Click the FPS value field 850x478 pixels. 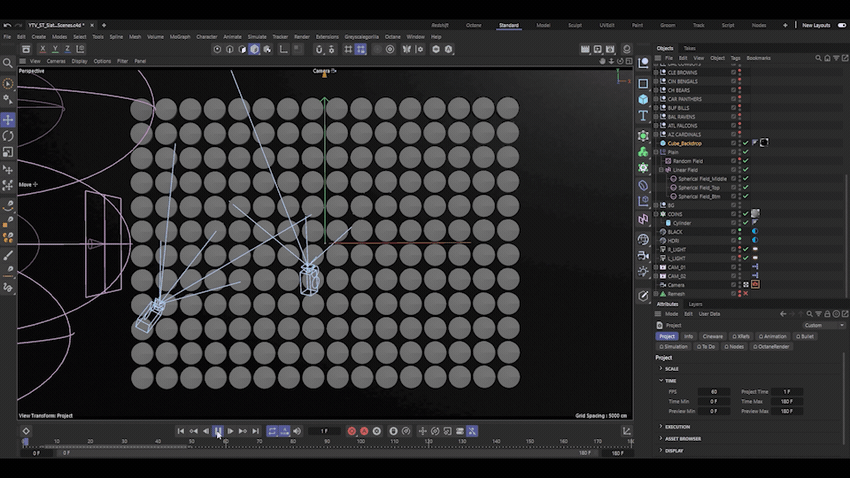click(714, 391)
